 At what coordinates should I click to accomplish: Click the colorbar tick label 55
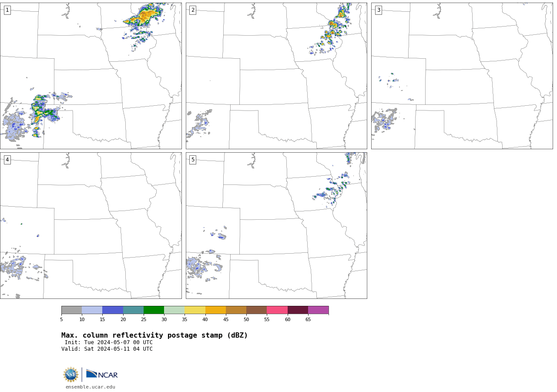click(267, 320)
